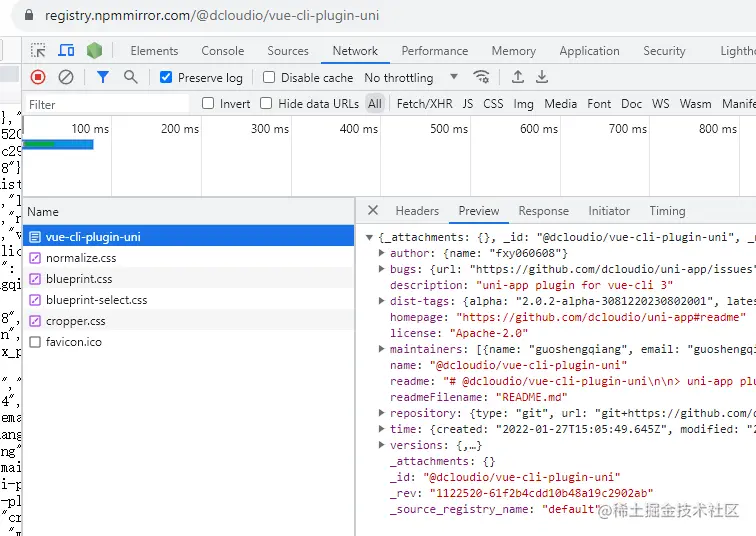Check Hide data URLs checkbox
Image resolution: width=756 pixels, height=536 pixels.
266,103
